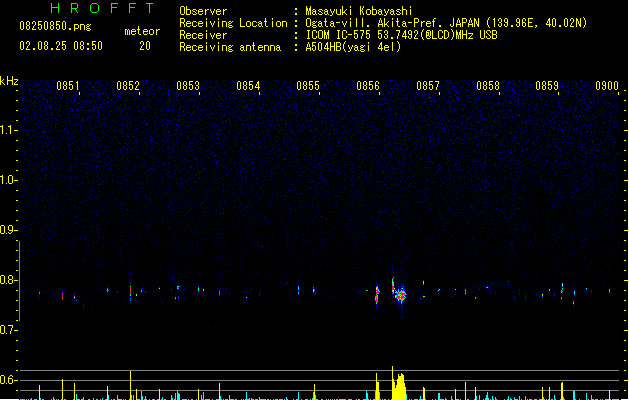This screenshot has width=629, height=400.
Task: Click the antenna A504HB(yagi 4el) text
Action: [353, 47]
